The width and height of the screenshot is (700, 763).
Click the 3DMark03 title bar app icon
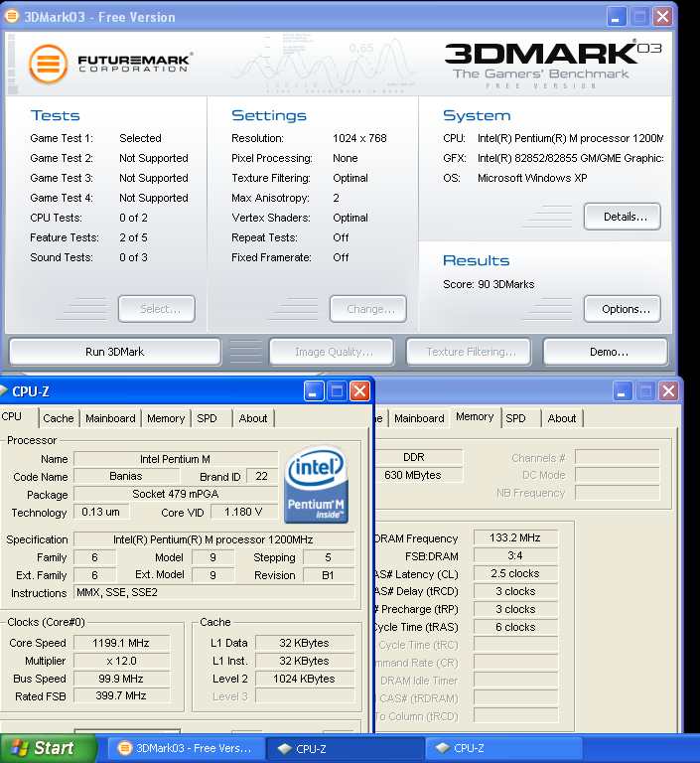[12, 16]
